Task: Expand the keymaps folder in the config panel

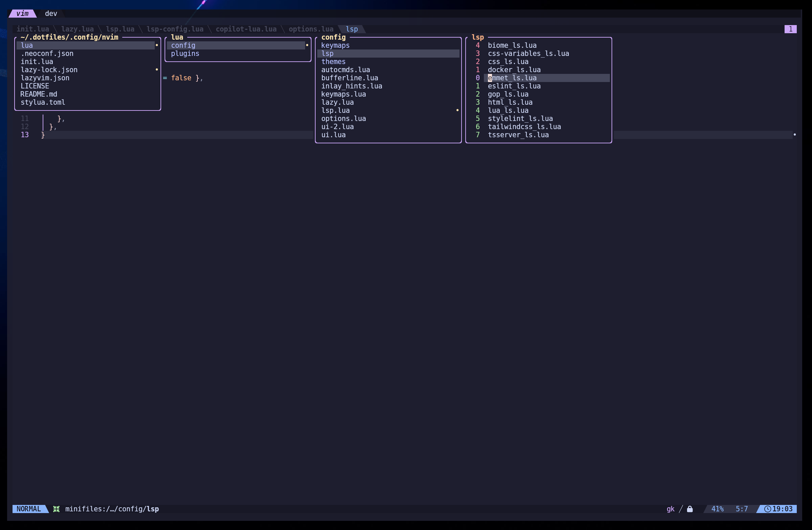Action: (335, 45)
